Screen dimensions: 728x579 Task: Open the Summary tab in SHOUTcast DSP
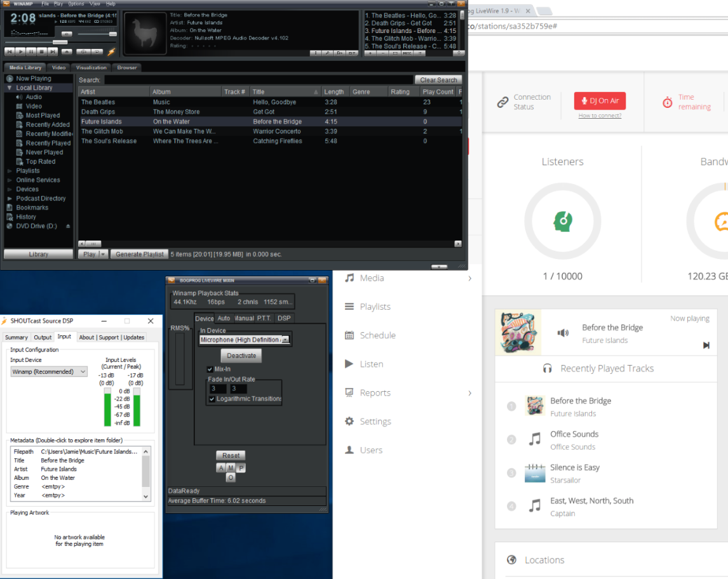[17, 337]
